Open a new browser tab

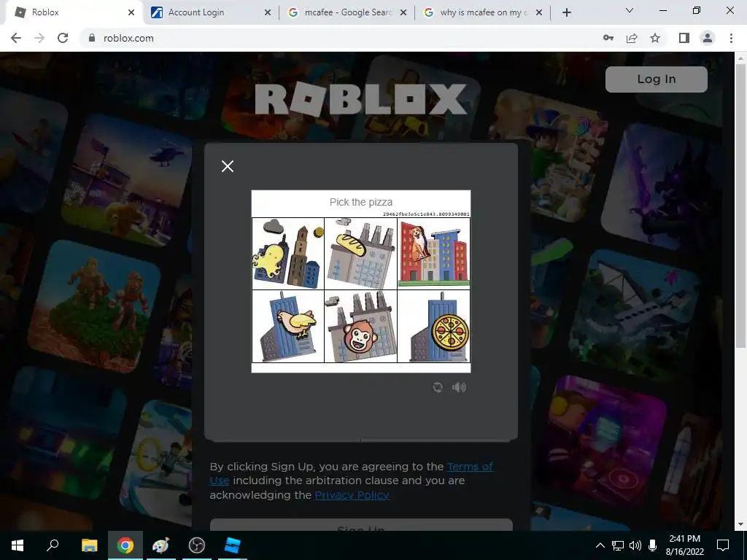click(x=566, y=12)
